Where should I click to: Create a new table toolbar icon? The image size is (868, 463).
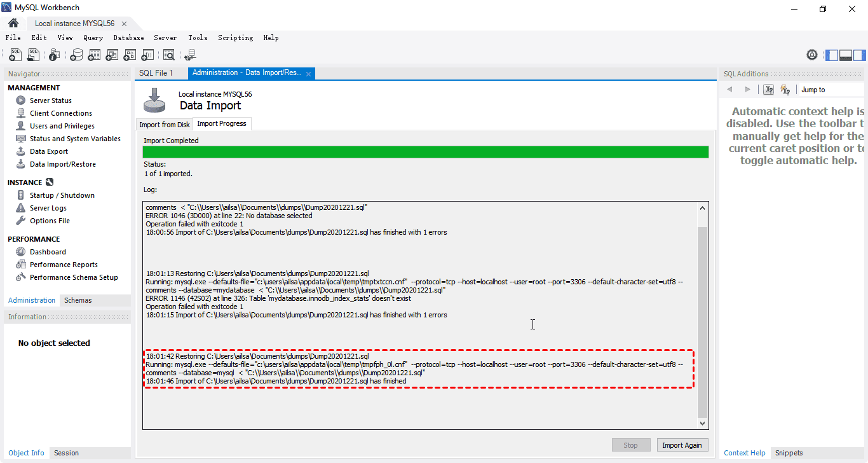tap(94, 55)
